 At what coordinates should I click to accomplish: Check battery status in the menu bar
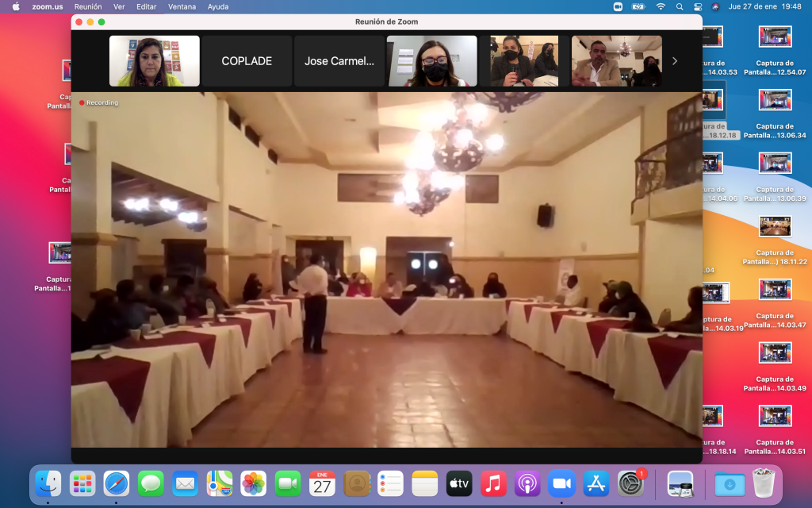[x=638, y=6]
